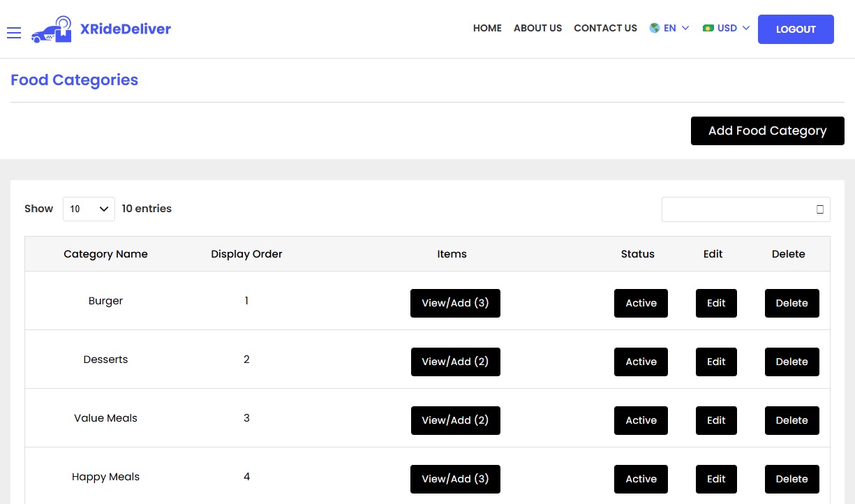
Task: Toggle the Active status for Happy Meals
Action: [640, 479]
